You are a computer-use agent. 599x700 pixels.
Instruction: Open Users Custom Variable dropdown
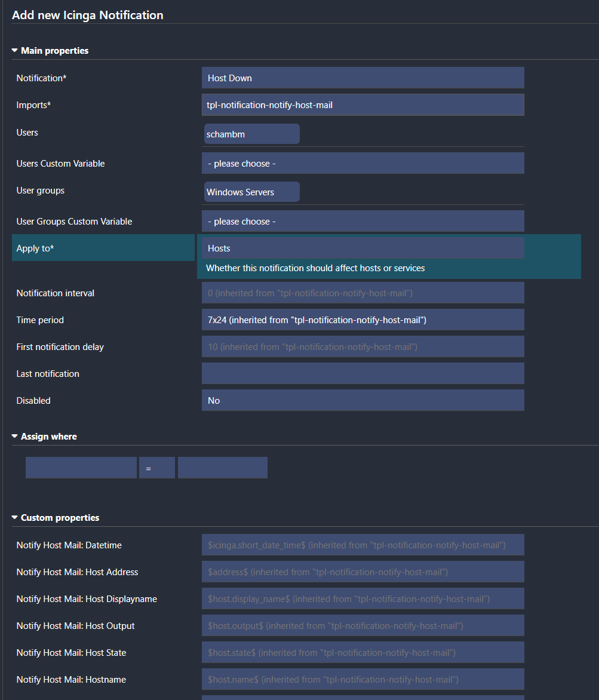tap(363, 164)
